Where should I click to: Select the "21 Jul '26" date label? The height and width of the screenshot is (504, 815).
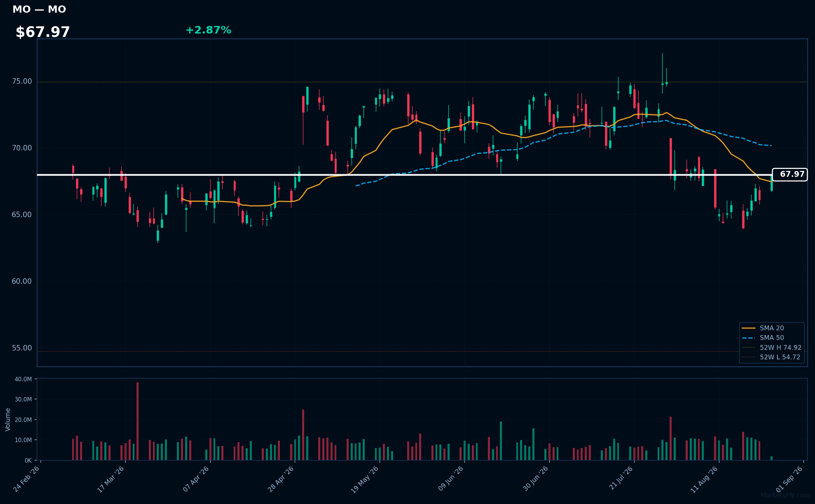[620, 479]
